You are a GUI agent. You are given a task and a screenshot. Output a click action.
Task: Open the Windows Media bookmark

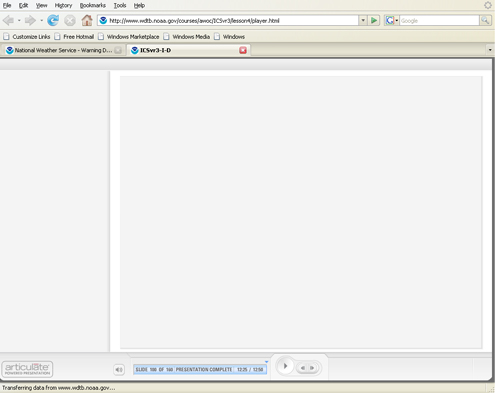coord(187,37)
